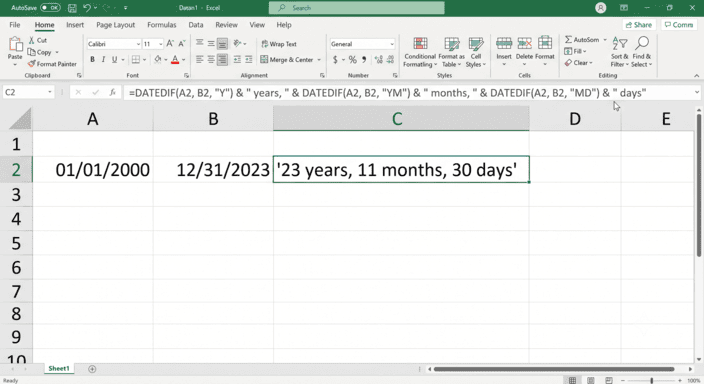Align text to the left
Screen dimensions: 704x384
200,59
